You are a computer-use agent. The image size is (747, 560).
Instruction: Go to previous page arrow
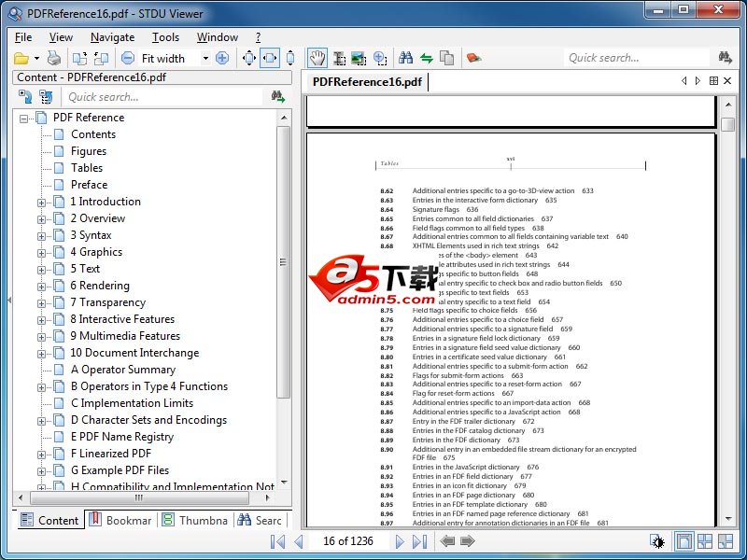coord(299,541)
